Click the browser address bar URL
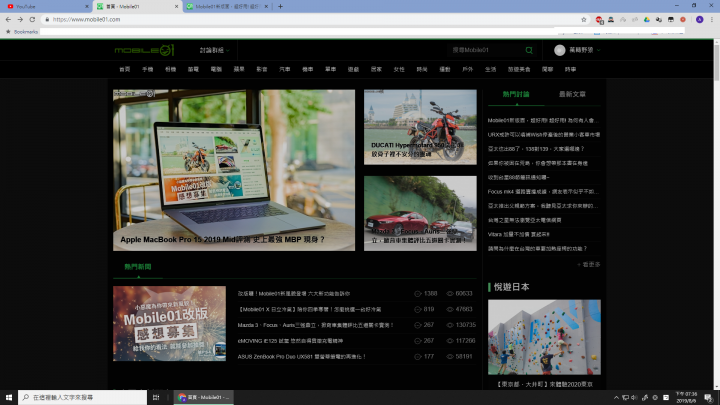720x405 pixels. pyautogui.click(x=86, y=19)
